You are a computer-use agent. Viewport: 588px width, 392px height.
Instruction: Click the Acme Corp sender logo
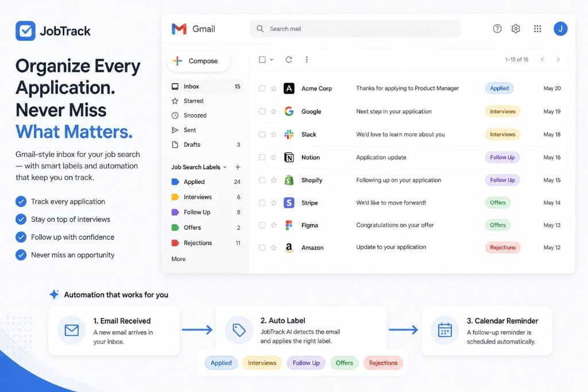pos(289,89)
